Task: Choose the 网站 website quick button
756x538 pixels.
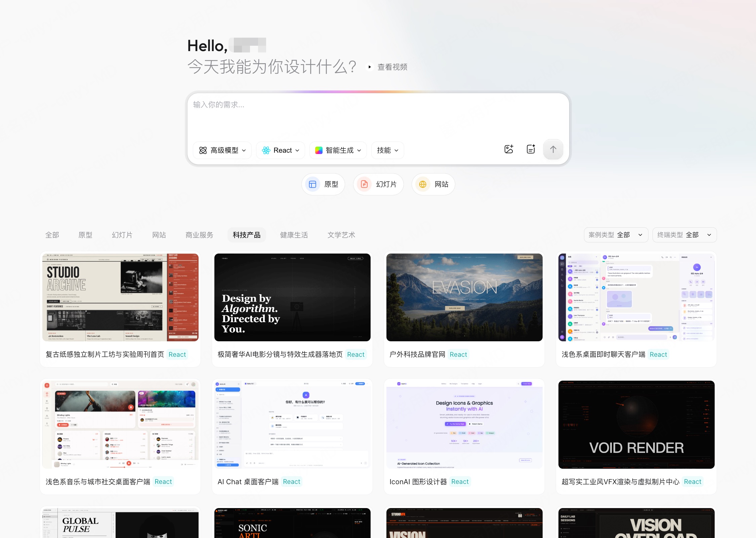Action: coord(433,184)
